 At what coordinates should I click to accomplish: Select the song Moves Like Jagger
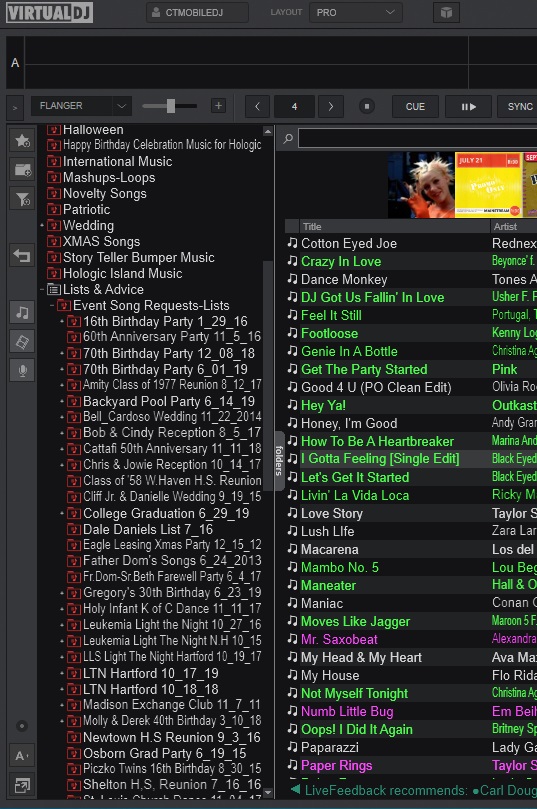[355, 621]
